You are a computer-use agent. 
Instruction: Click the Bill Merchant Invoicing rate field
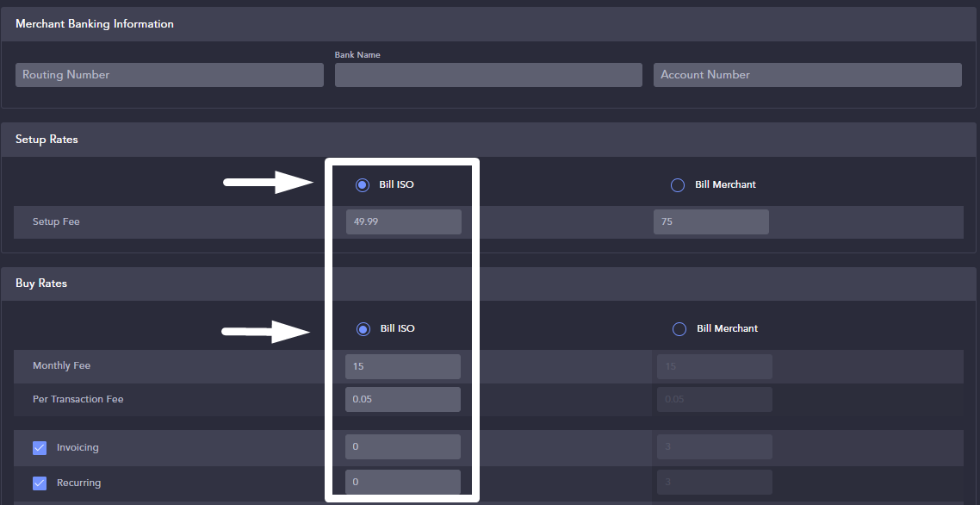(715, 446)
